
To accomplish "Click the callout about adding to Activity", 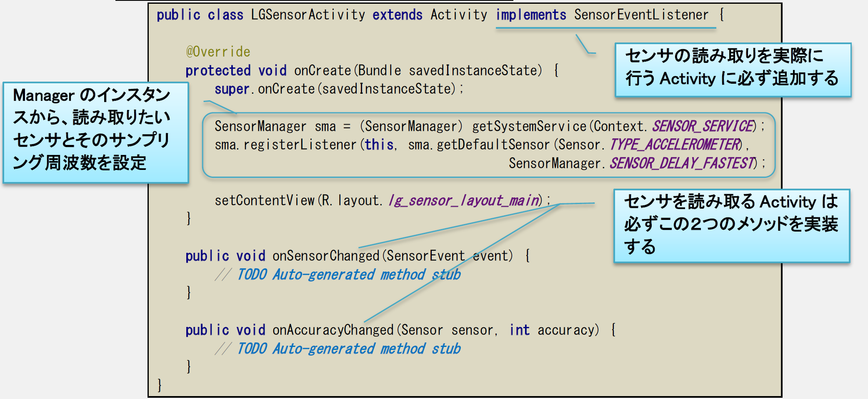I will coord(733,70).
